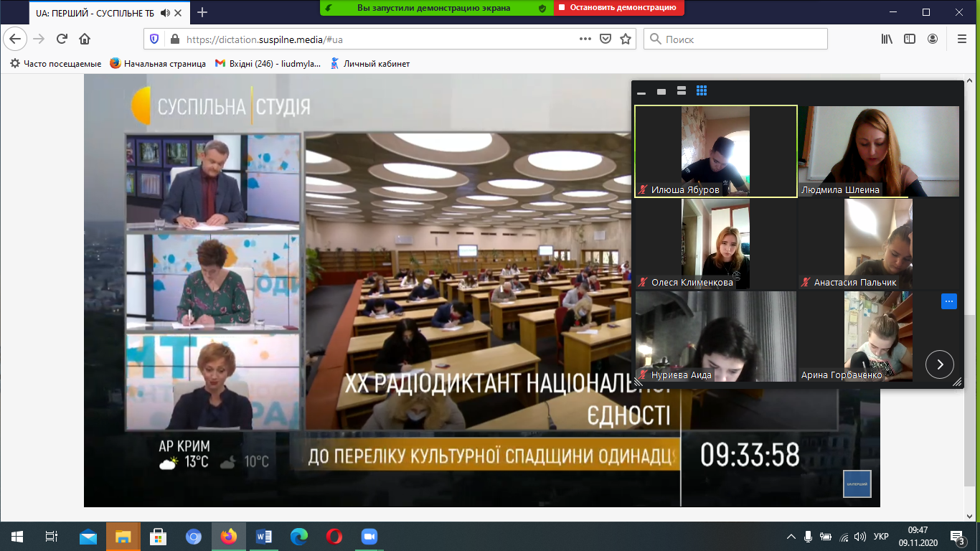Open Wi-Fi network settings in the tray
The width and height of the screenshot is (980, 551).
[844, 537]
